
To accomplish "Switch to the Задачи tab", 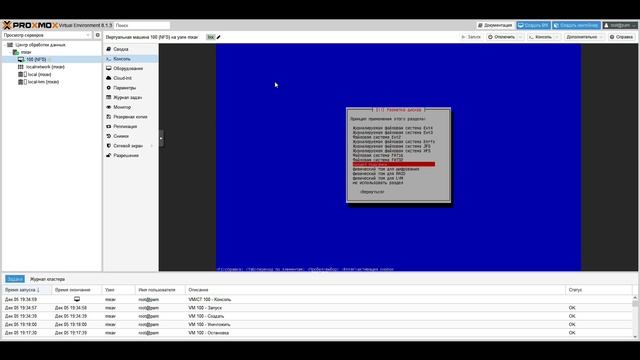I will point(15,279).
